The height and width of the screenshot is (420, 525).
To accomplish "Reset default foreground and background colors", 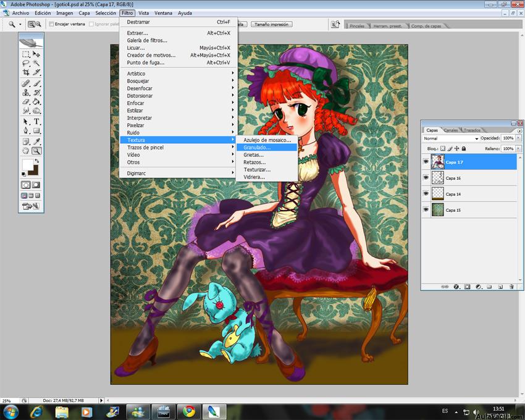I will coord(23,174).
